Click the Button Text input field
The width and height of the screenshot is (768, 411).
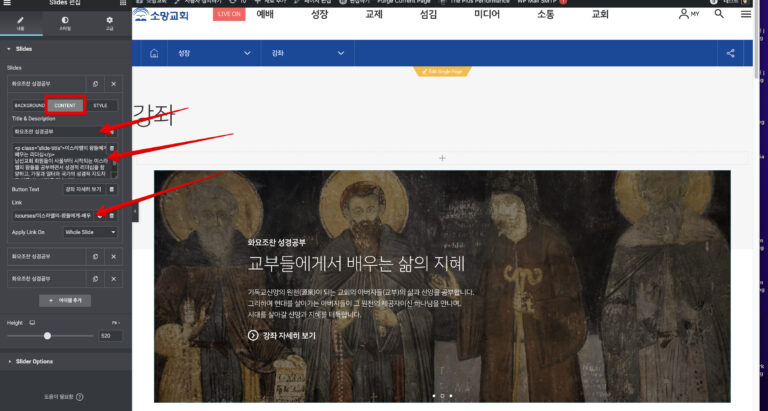tap(85, 189)
